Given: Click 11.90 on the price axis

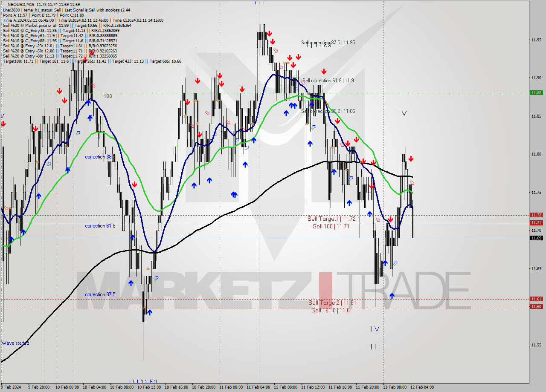Looking at the screenshot, I should coord(536,78).
